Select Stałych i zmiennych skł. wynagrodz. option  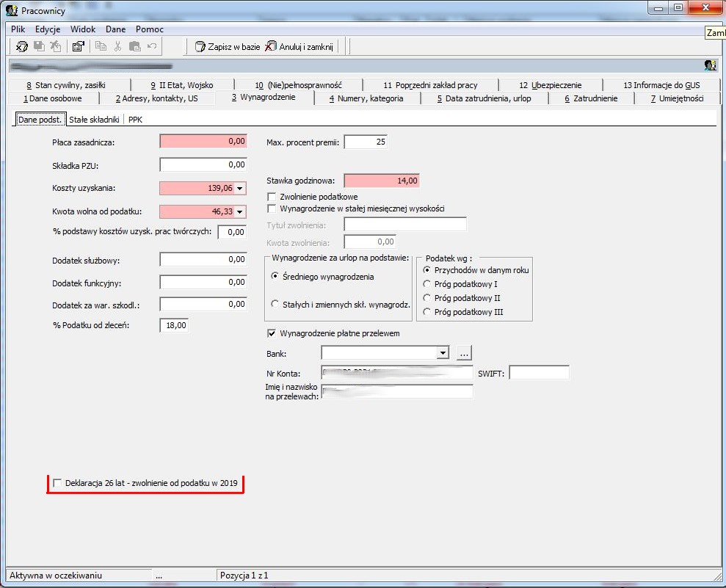coord(275,304)
